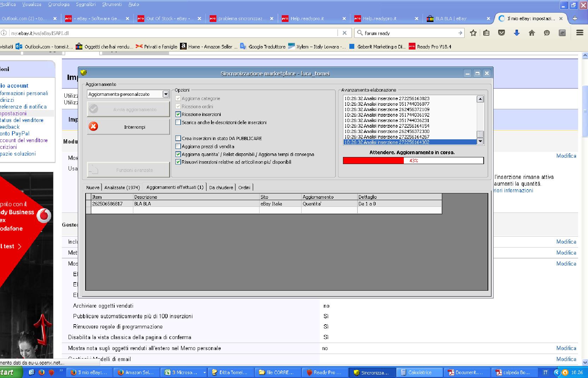The image size is (588, 378).
Task: Click the Firefox icon in Quick Launch
Action: click(x=41, y=372)
